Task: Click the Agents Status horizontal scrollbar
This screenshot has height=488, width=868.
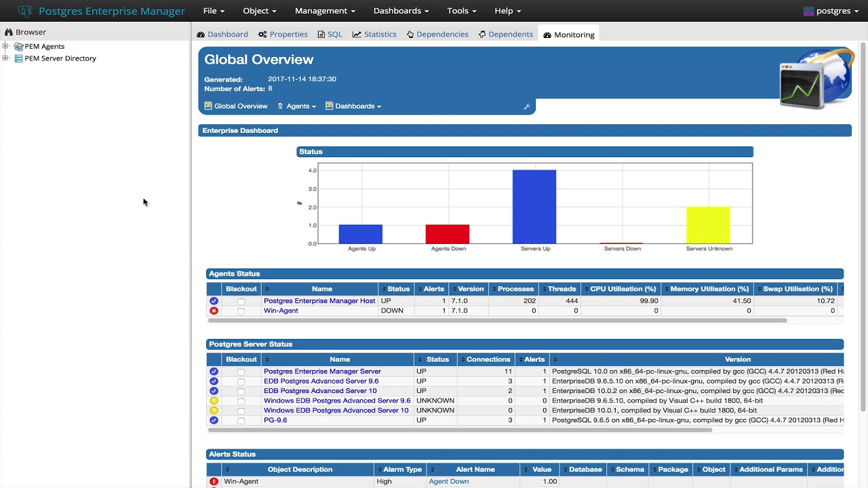Action: pos(498,320)
